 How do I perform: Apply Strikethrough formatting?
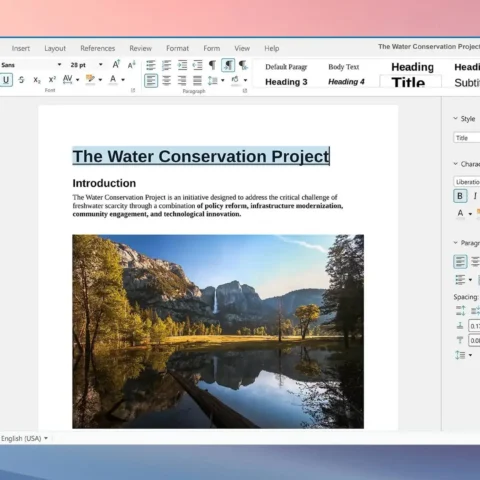(x=21, y=80)
